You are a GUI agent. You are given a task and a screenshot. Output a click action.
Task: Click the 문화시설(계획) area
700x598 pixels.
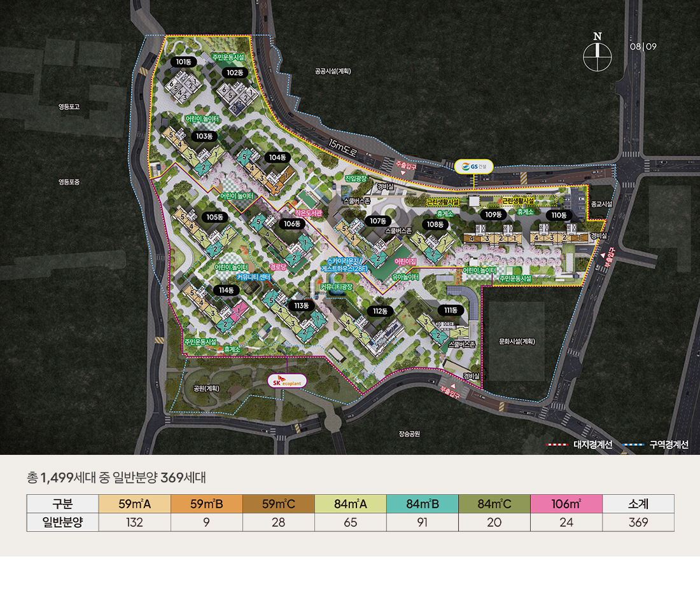coord(517,341)
